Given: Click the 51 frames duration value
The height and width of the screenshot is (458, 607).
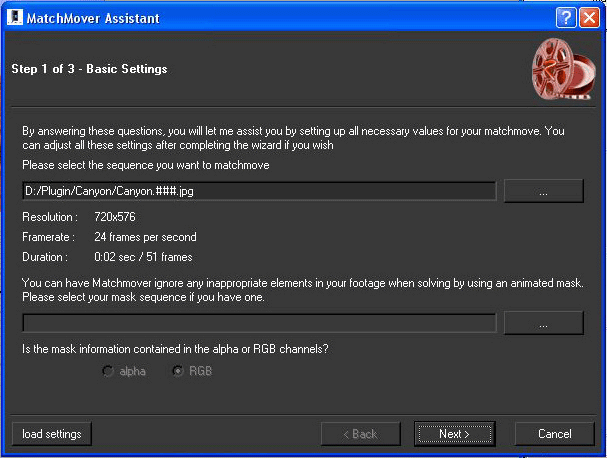Looking at the screenshot, I should (x=169, y=257).
